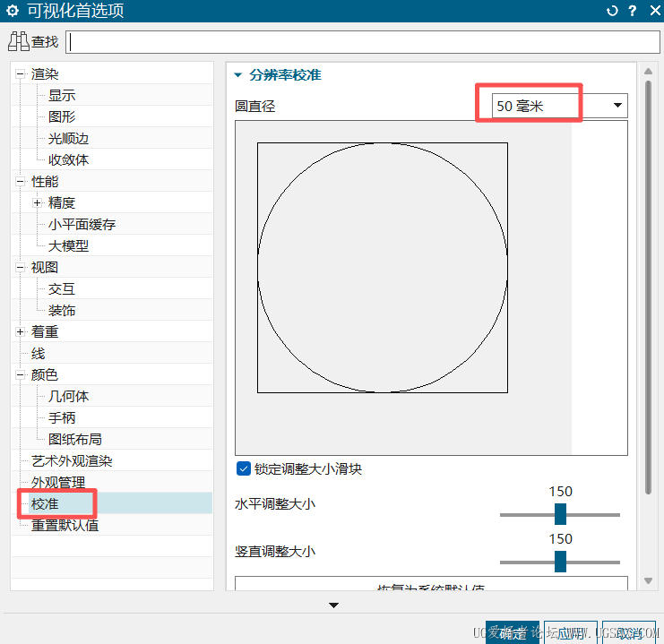Click the scrollbar down arrow
Screen dimensions: 664x644
(x=648, y=580)
